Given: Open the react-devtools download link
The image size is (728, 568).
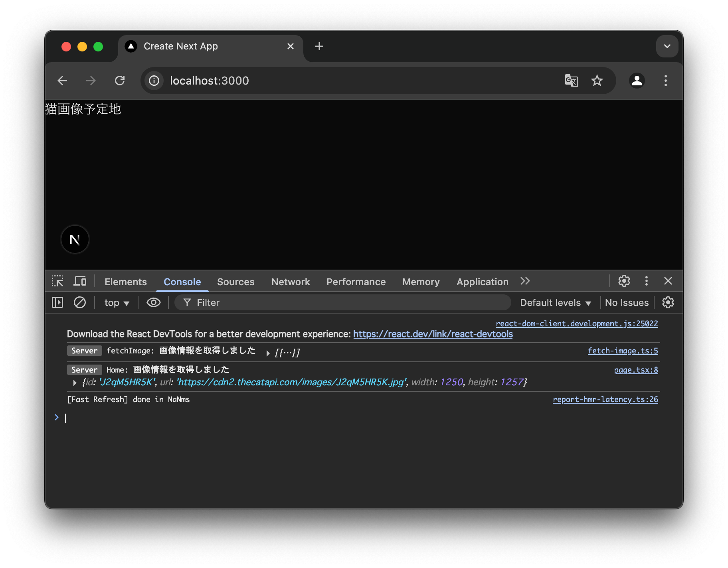Looking at the screenshot, I should click(x=433, y=334).
